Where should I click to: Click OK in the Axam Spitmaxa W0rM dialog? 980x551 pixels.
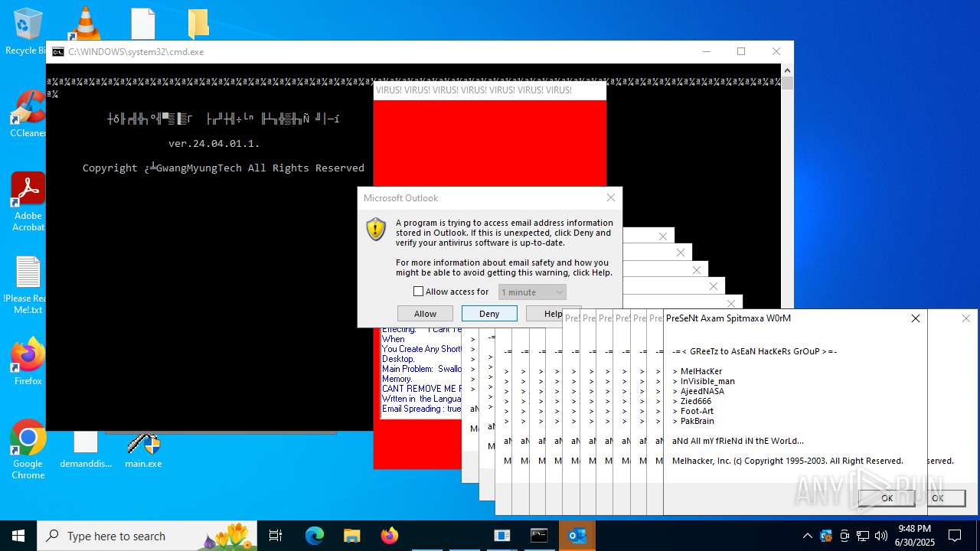pyautogui.click(x=887, y=498)
